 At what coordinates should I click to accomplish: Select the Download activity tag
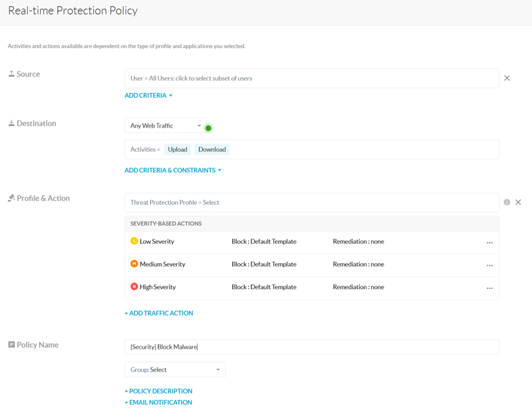[x=212, y=150]
